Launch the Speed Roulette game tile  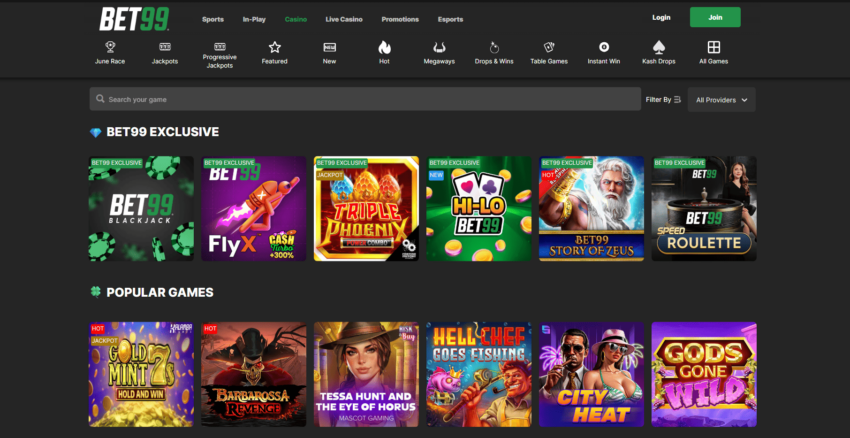tap(704, 209)
